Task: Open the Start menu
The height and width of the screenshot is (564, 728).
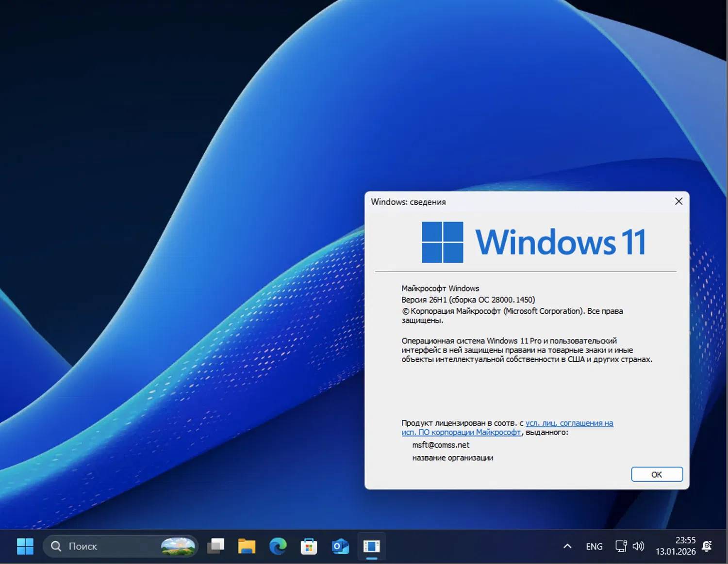Action: pyautogui.click(x=25, y=546)
